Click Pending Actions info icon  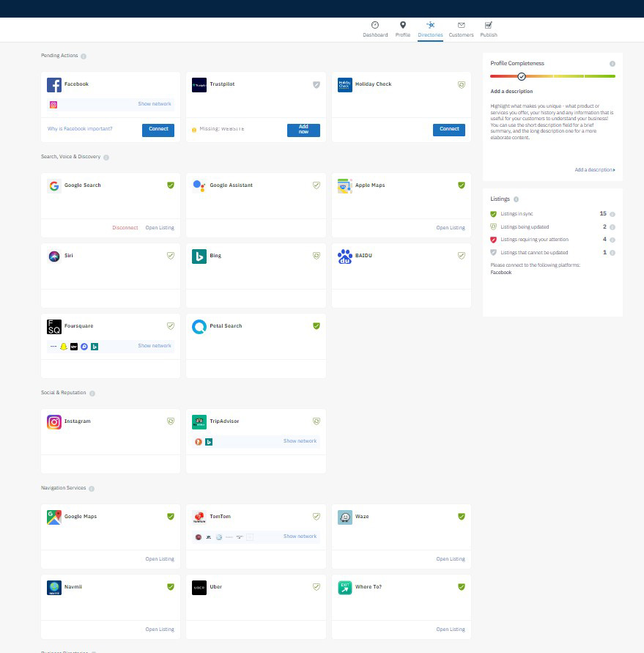(84, 56)
